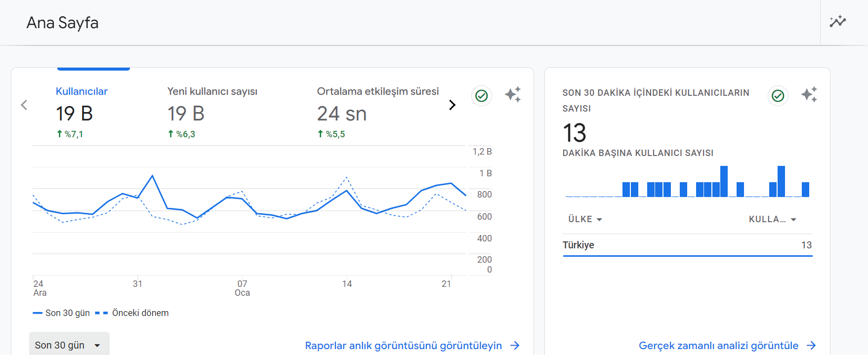The image size is (868, 355).
Task: Click the Türkiye country row
Action: coord(687,245)
